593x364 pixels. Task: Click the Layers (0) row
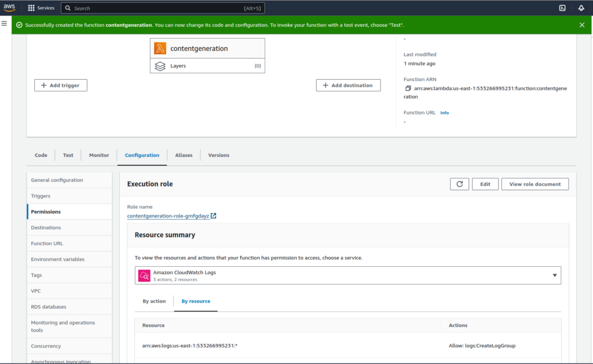(x=208, y=66)
